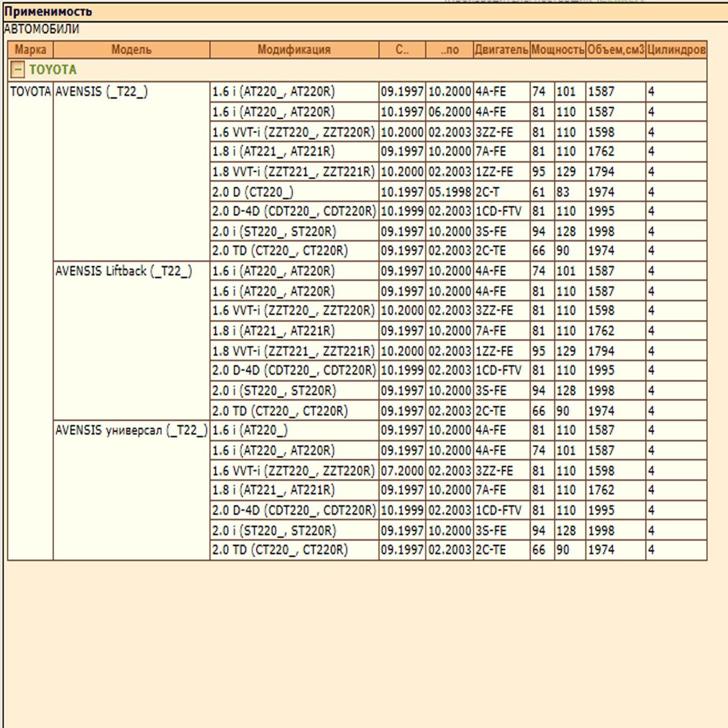Click the Применимость section title
Image resolution: width=728 pixels, height=728 pixels.
[x=48, y=11]
